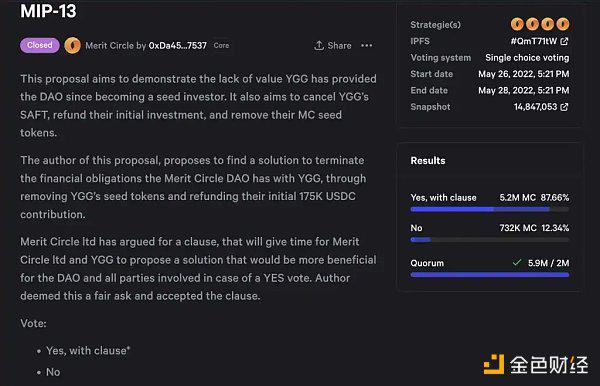Open author address 0xDa45...7537

click(178, 46)
